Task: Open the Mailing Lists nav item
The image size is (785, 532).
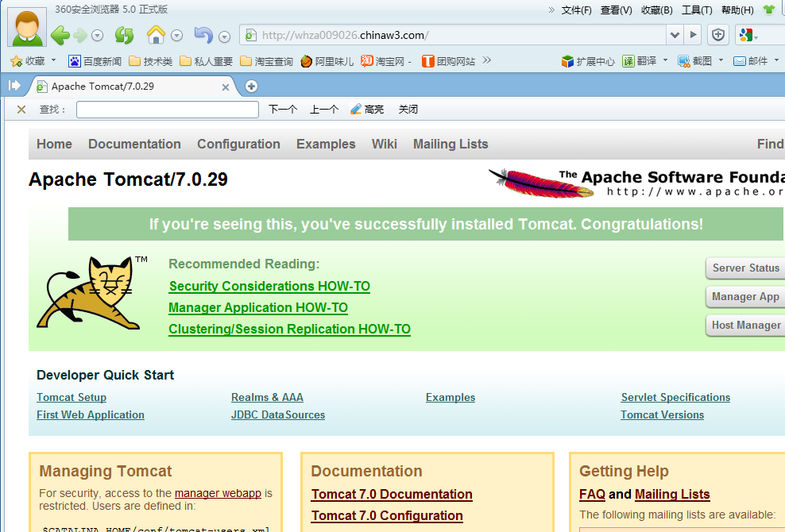Action: click(450, 145)
